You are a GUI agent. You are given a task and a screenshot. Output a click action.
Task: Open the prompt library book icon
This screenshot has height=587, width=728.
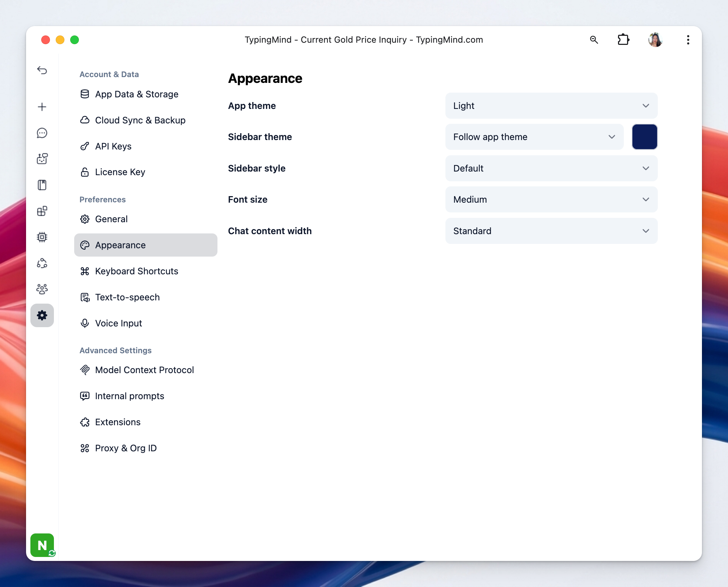tap(42, 185)
